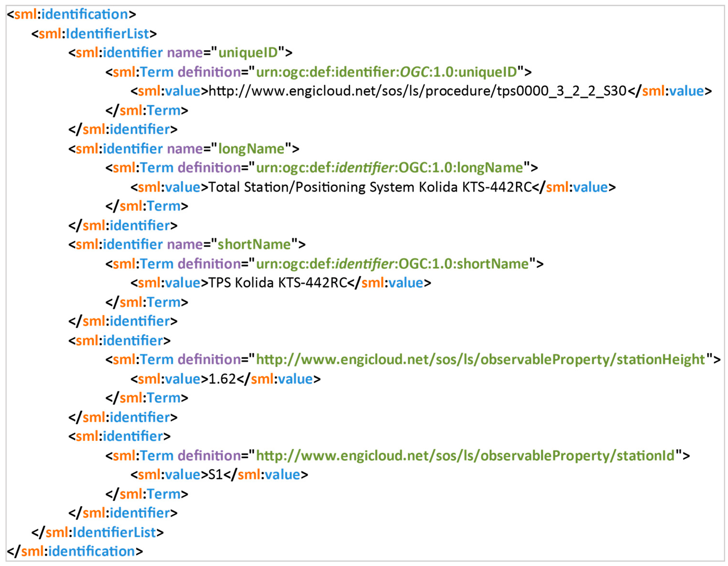The image size is (728, 566).
Task: Click the uniqueID name attribute value
Action: [x=248, y=53]
